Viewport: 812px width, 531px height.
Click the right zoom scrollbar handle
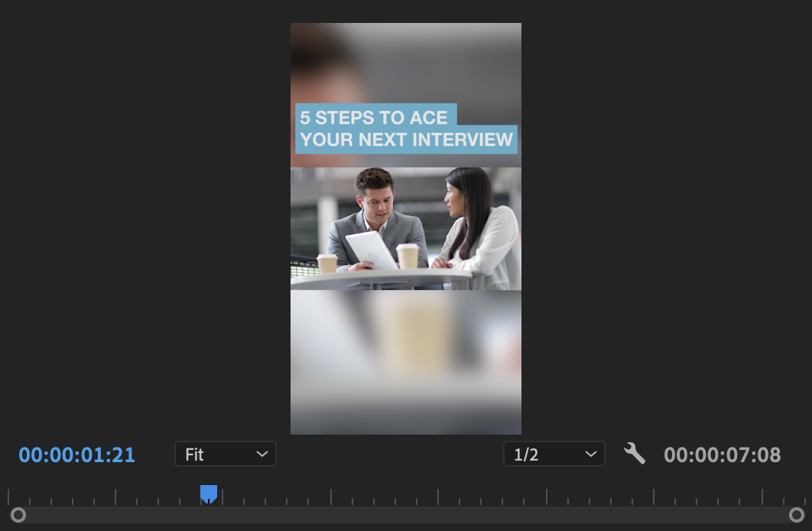tap(796, 515)
